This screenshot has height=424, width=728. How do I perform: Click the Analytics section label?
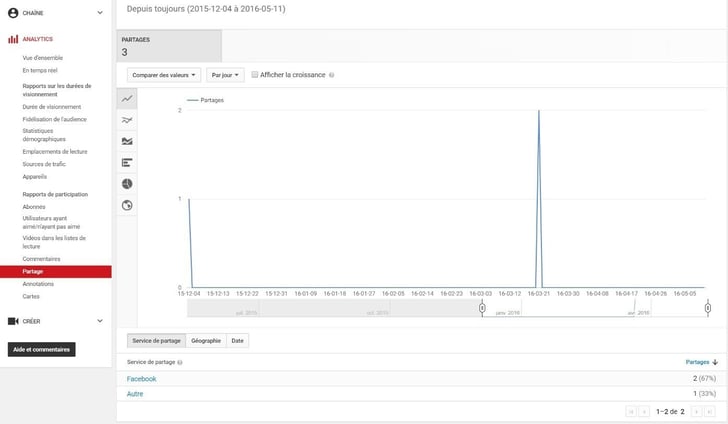point(38,39)
